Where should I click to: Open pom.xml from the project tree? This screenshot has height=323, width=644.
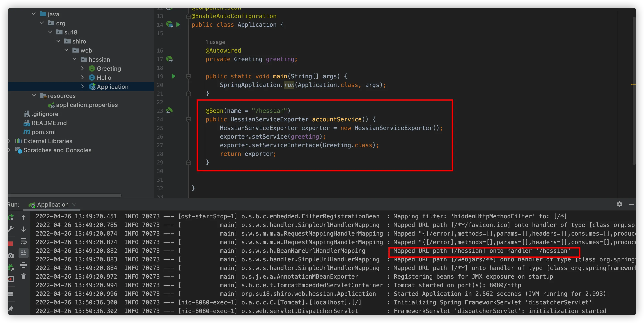pos(43,132)
